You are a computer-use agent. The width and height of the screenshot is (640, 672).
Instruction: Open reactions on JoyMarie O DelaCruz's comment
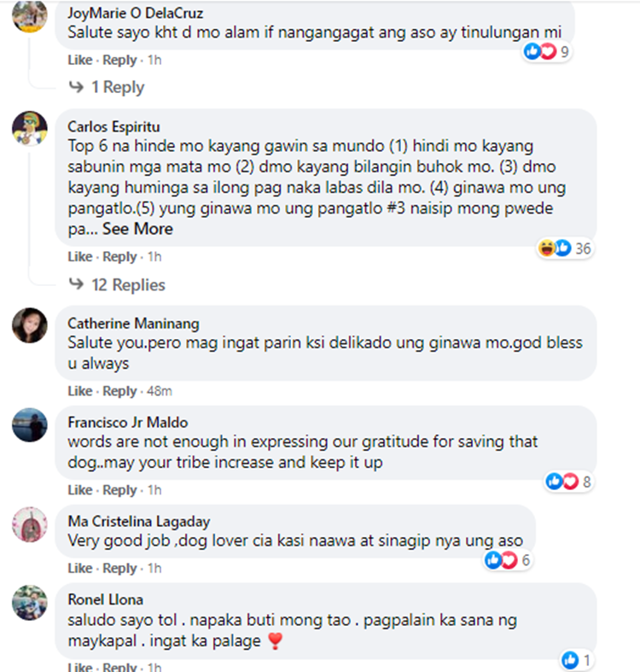546,52
